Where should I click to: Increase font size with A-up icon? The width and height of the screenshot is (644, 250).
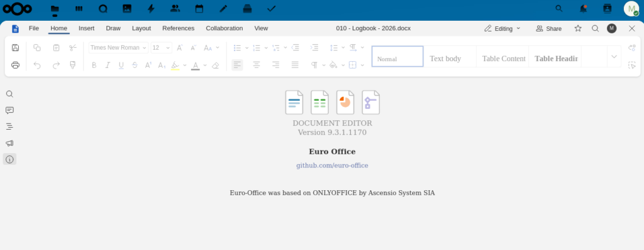(179, 48)
